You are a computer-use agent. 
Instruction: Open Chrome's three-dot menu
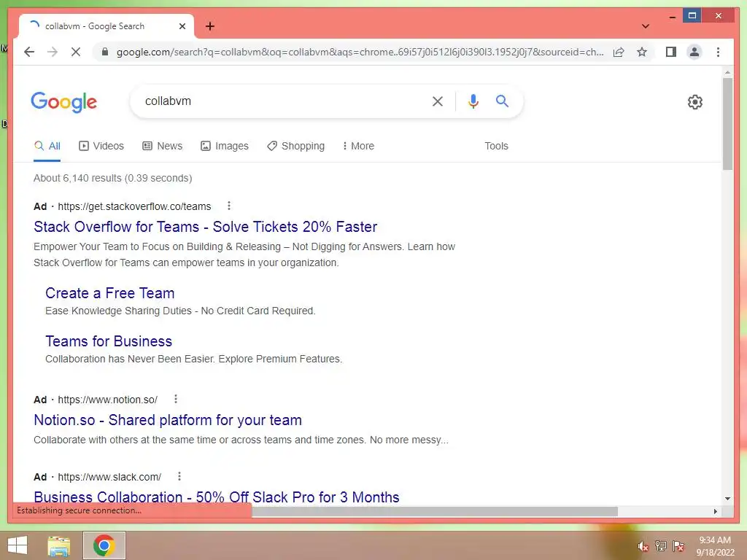[718, 52]
